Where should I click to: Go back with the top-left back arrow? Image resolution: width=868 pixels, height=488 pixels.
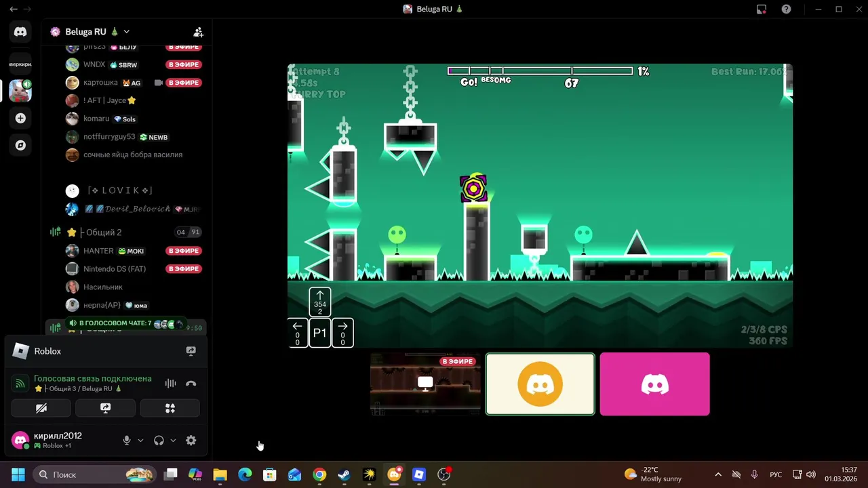pos(14,9)
